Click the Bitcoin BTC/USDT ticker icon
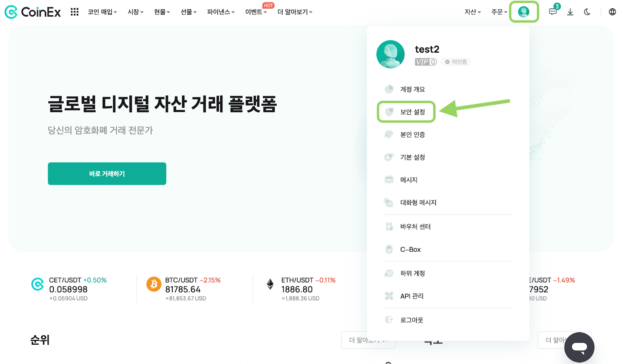This screenshot has width=620, height=364. 153,284
